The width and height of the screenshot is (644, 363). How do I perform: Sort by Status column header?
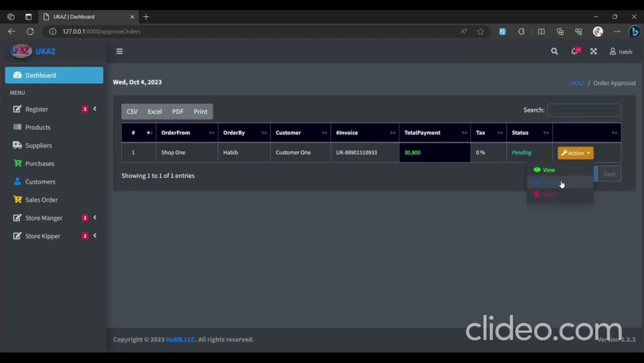(529, 133)
